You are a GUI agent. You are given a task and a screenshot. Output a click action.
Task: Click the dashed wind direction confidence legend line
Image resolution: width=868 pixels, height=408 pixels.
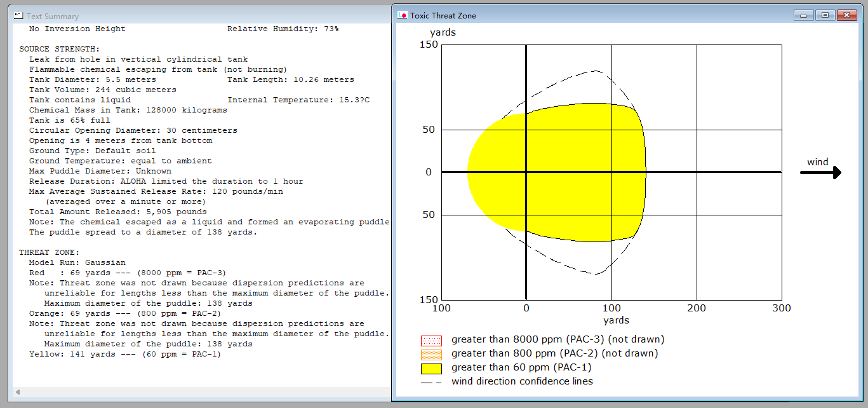pyautogui.click(x=431, y=382)
